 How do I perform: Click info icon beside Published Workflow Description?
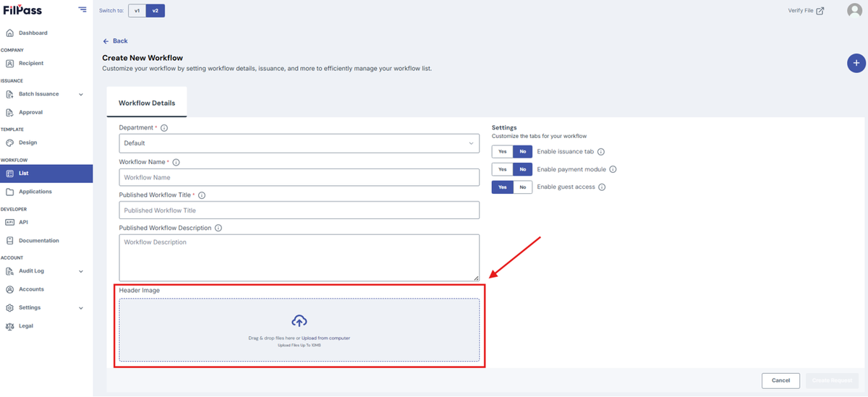218,228
